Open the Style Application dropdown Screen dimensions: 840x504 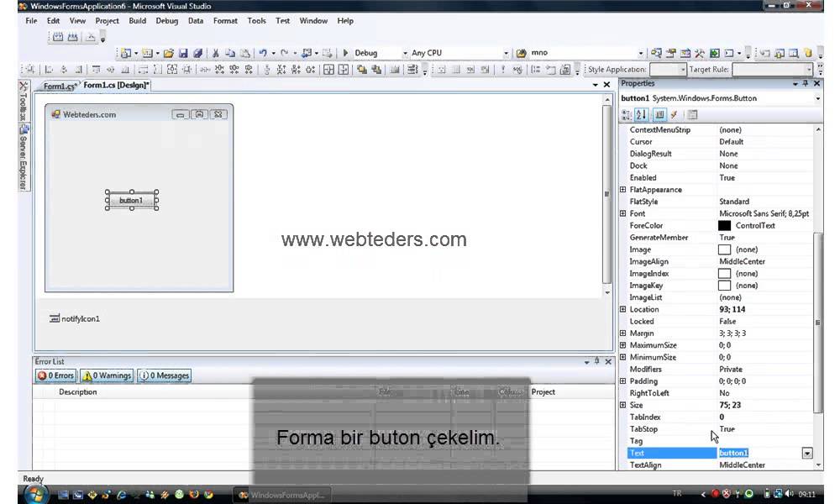tap(682, 70)
